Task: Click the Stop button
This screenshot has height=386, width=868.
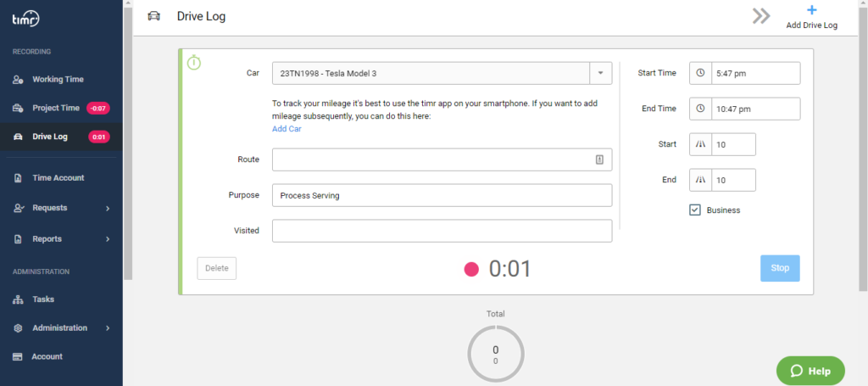Action: point(780,268)
